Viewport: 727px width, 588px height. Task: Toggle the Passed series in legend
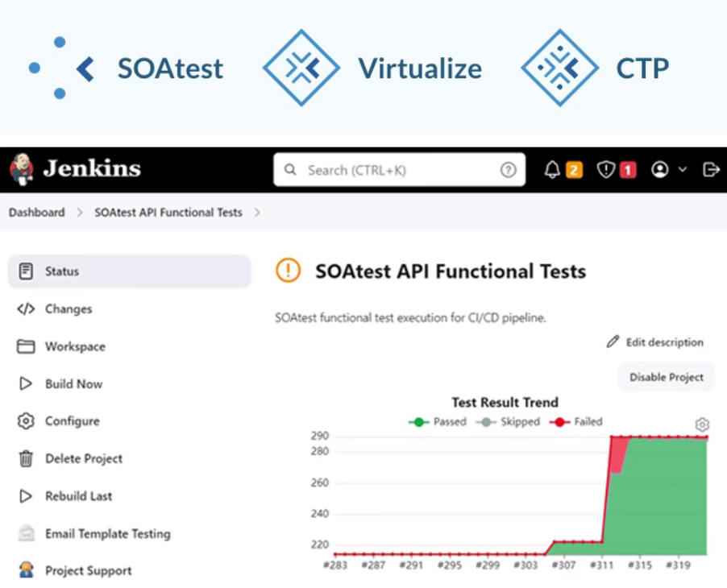438,421
